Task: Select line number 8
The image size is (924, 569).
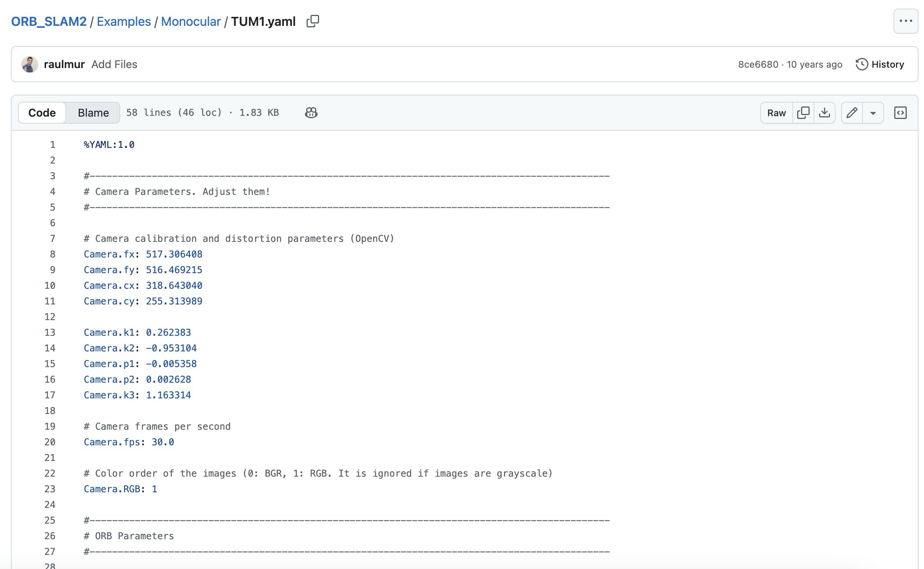Action: 52,254
